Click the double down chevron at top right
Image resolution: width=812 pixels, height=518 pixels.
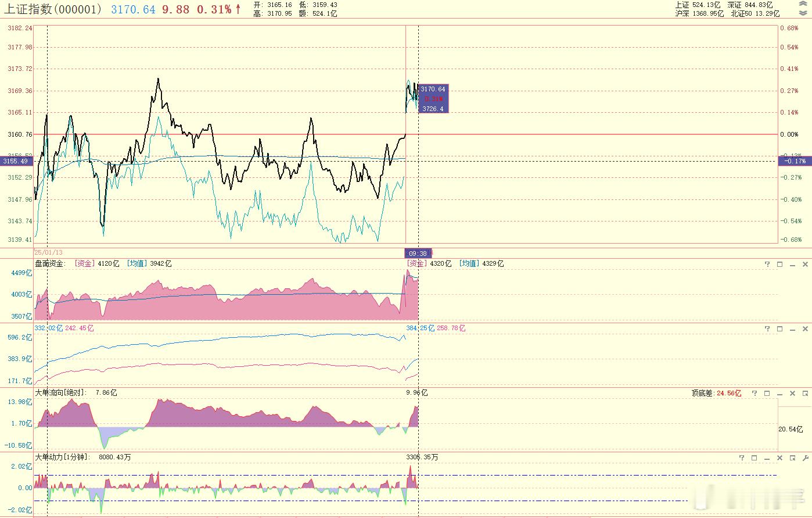[x=803, y=13]
